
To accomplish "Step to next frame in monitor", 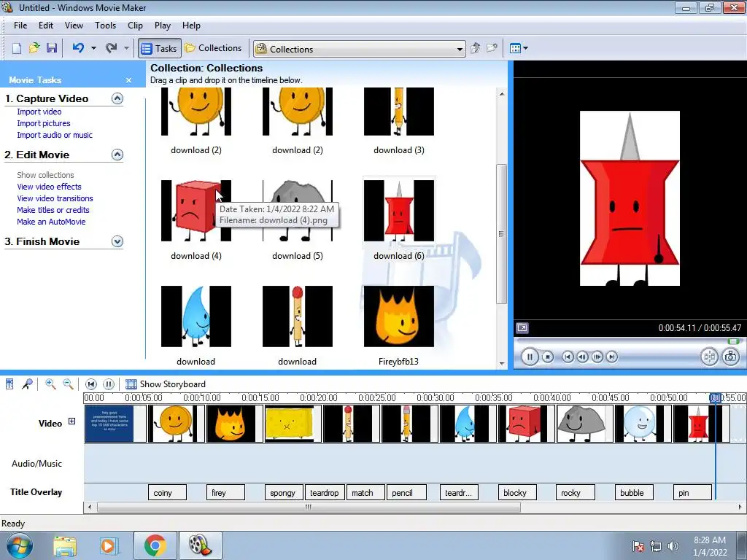I will click(x=597, y=357).
